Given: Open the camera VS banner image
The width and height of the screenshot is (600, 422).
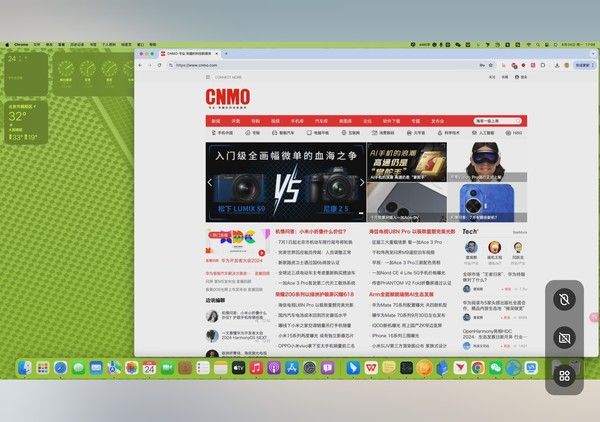Looking at the screenshot, I should pos(285,182).
